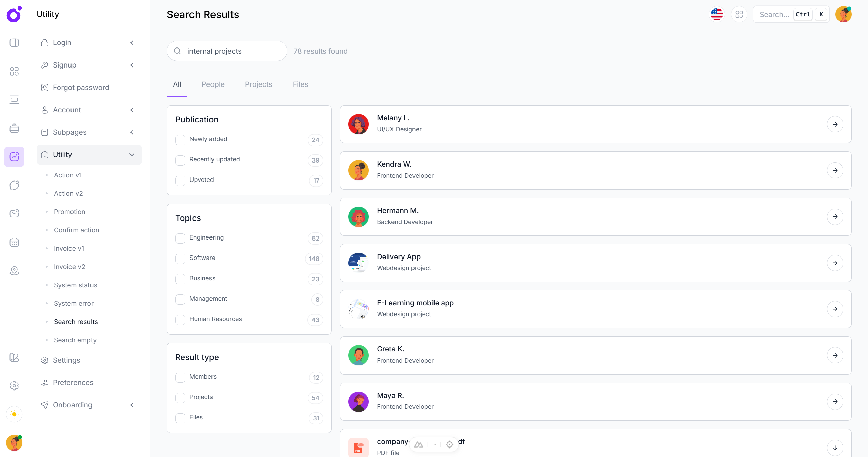The width and height of the screenshot is (868, 457).
Task: Open the apps grid icon near the search bar
Action: click(739, 14)
